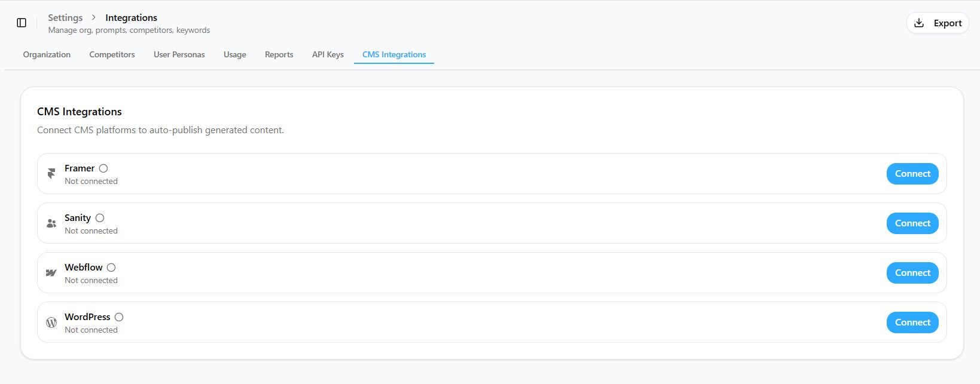Viewport: 980px width, 384px height.
Task: Click the Framer logo icon
Action: pos(51,174)
